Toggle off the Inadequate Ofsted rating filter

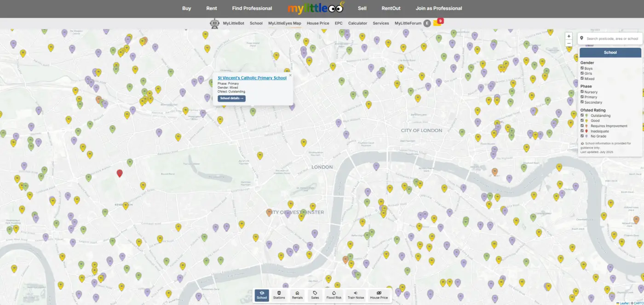pyautogui.click(x=582, y=131)
